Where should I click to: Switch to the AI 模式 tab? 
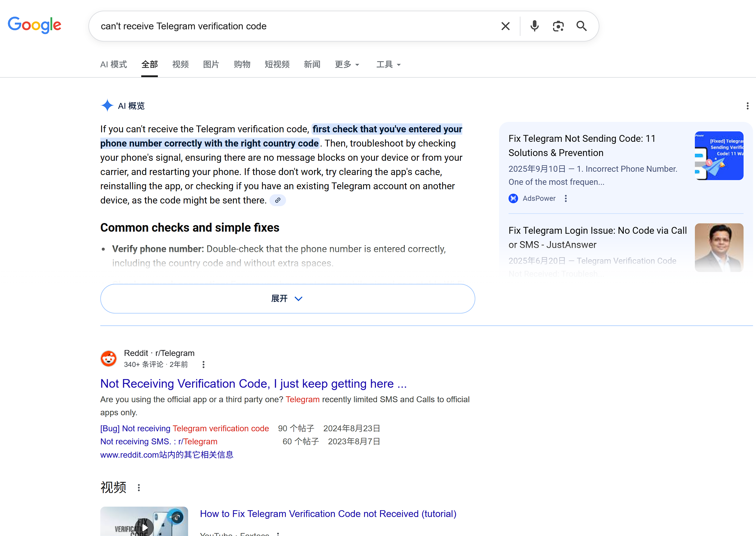click(114, 64)
